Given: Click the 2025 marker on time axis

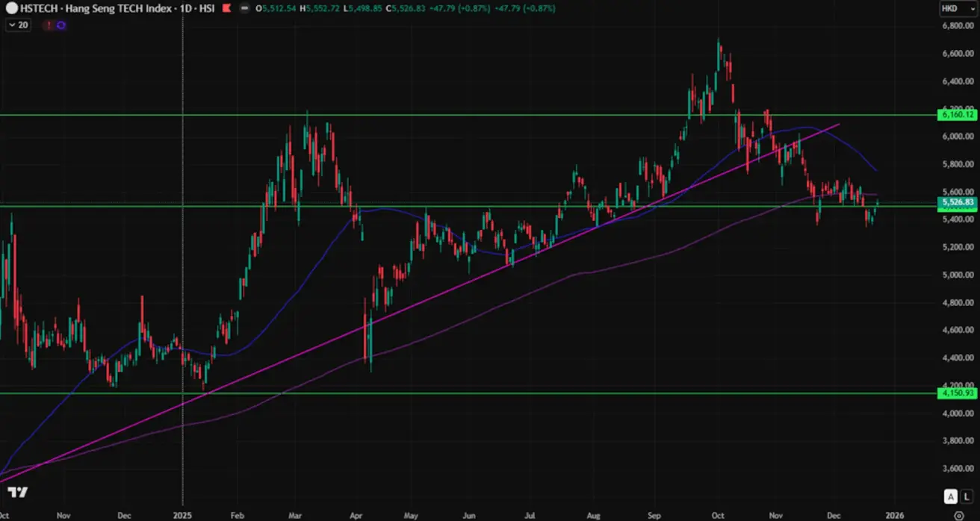Looking at the screenshot, I should [x=183, y=515].
